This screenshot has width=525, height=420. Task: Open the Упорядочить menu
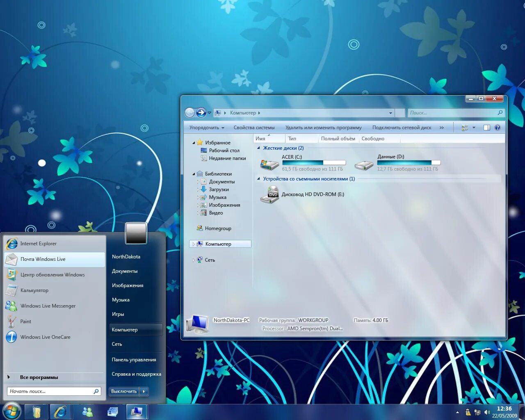[207, 128]
